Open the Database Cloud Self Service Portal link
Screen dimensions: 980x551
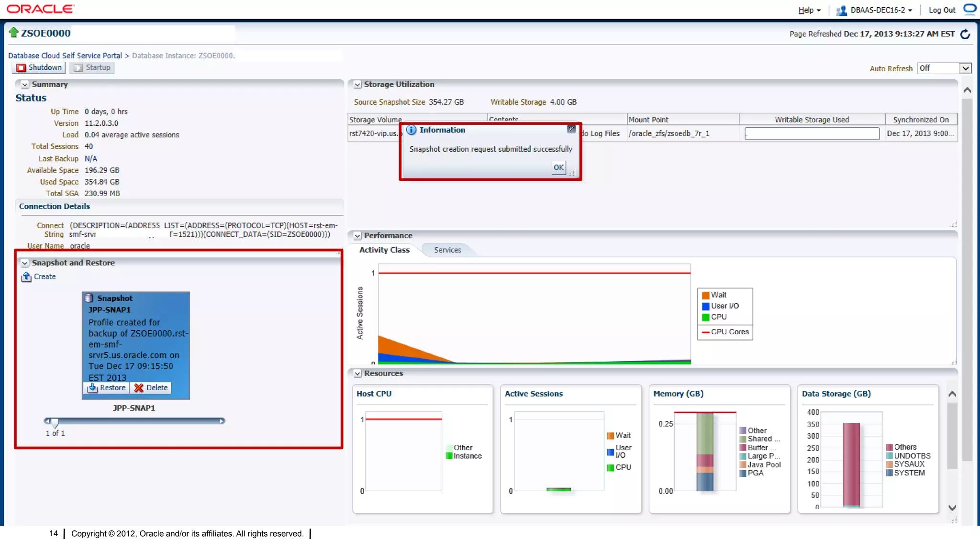(65, 55)
